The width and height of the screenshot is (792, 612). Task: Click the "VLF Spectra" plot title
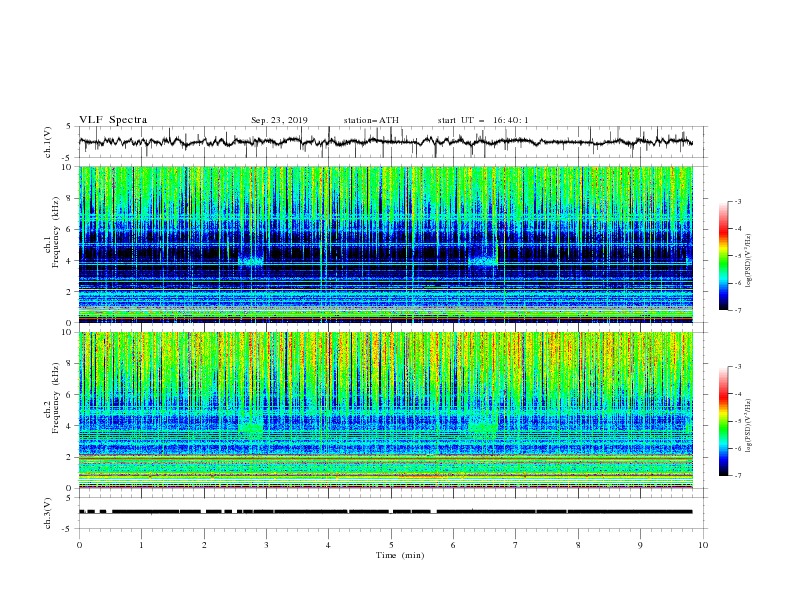(x=113, y=120)
